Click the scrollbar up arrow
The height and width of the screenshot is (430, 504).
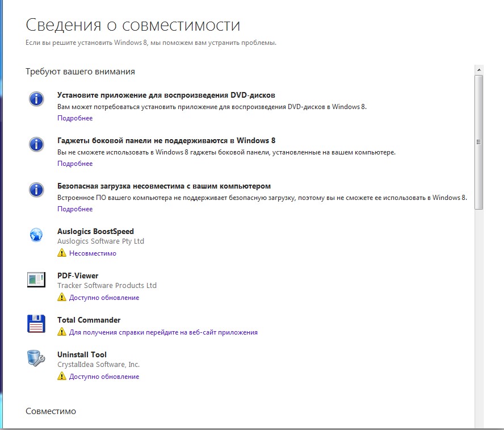[x=479, y=70]
